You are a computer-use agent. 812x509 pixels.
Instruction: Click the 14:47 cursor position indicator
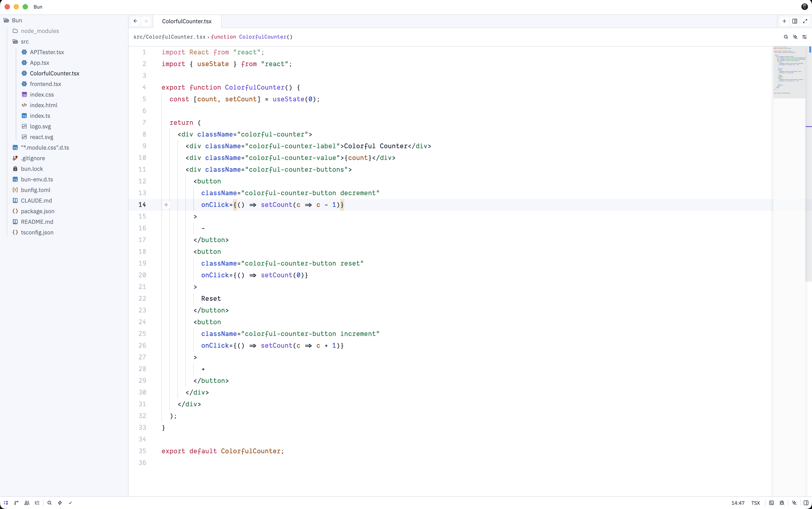[x=738, y=503]
